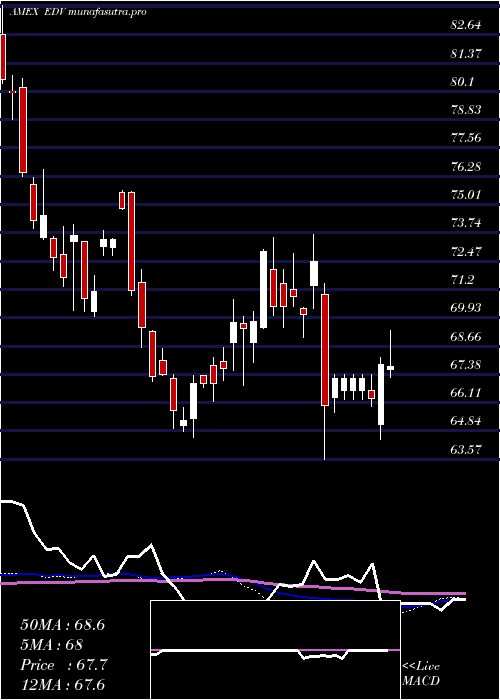This screenshot has width=500, height=700.
Task: Click the 12MA : 67.6 readout
Action: coord(63,685)
